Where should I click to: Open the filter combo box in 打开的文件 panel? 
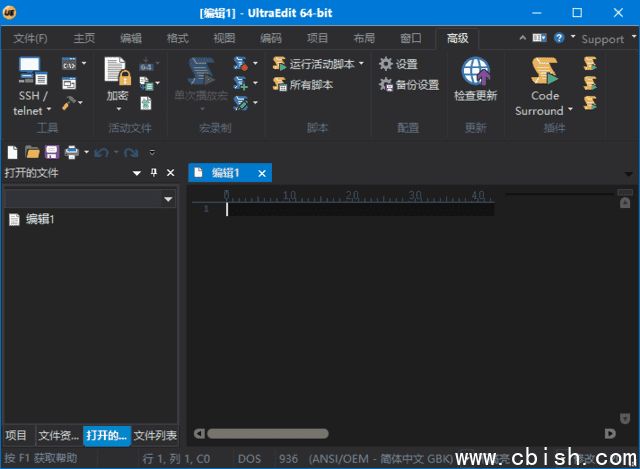click(168, 200)
